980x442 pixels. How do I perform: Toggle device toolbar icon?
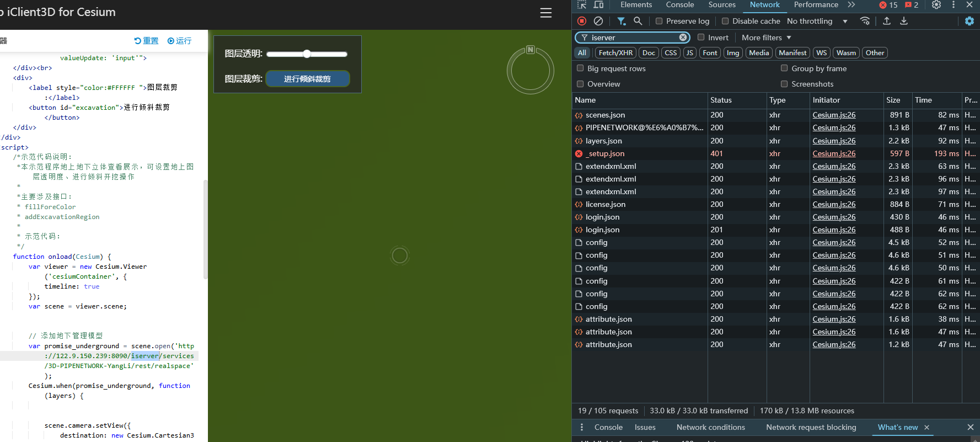pos(598,4)
